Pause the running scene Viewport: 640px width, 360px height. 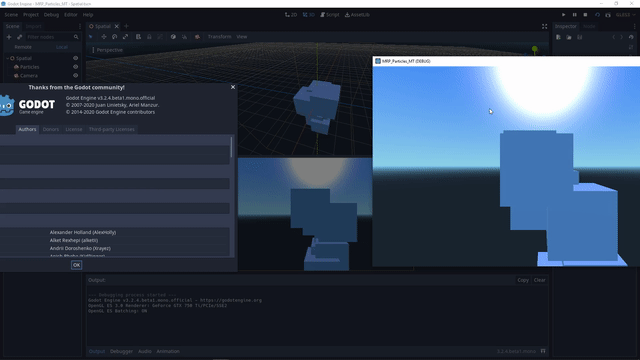(575, 15)
